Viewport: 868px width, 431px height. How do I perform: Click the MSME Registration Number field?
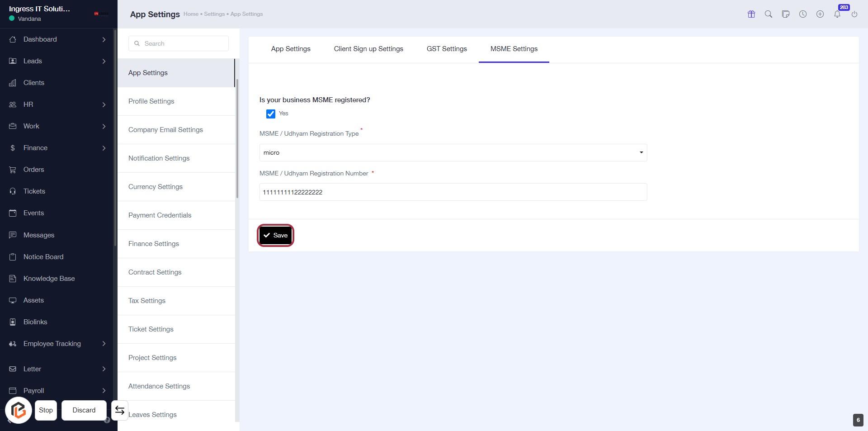453,192
